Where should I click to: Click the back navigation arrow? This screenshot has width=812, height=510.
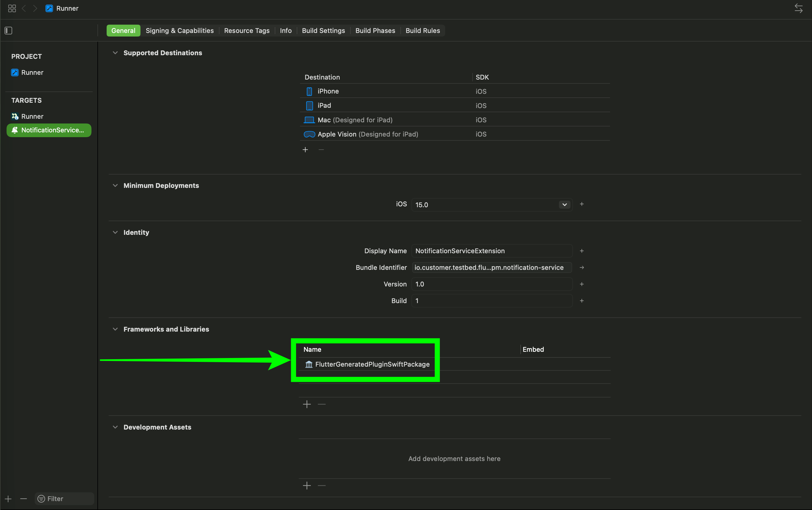click(24, 8)
